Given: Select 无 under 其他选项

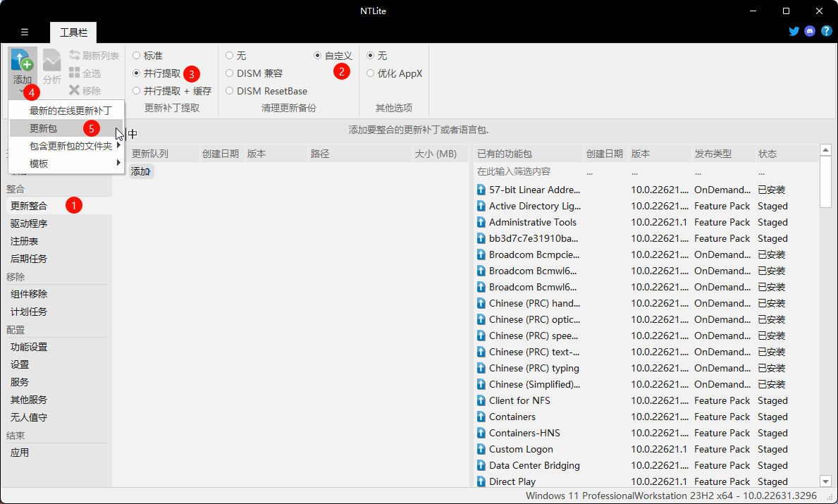Looking at the screenshot, I should click(x=370, y=56).
